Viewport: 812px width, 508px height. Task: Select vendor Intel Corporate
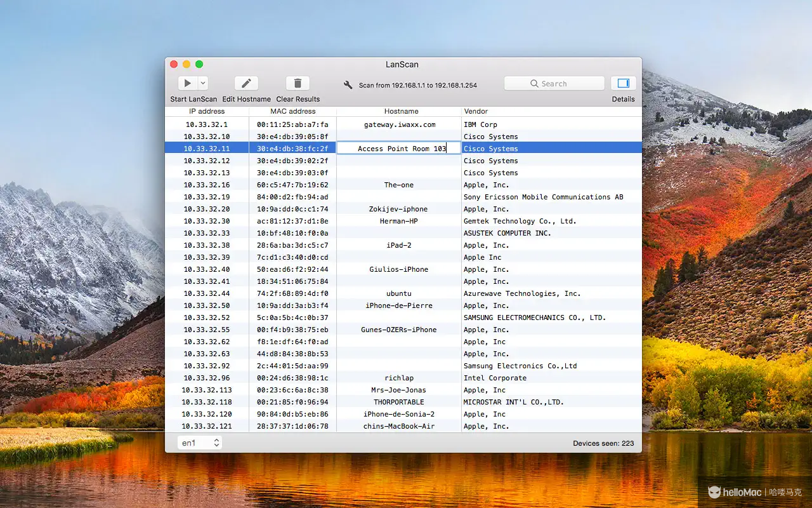(495, 378)
